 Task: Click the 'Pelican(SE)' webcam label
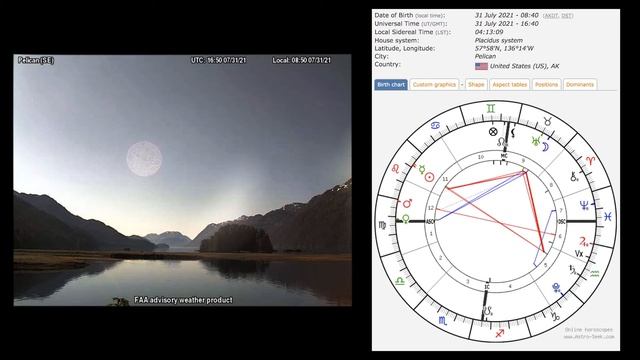point(36,60)
